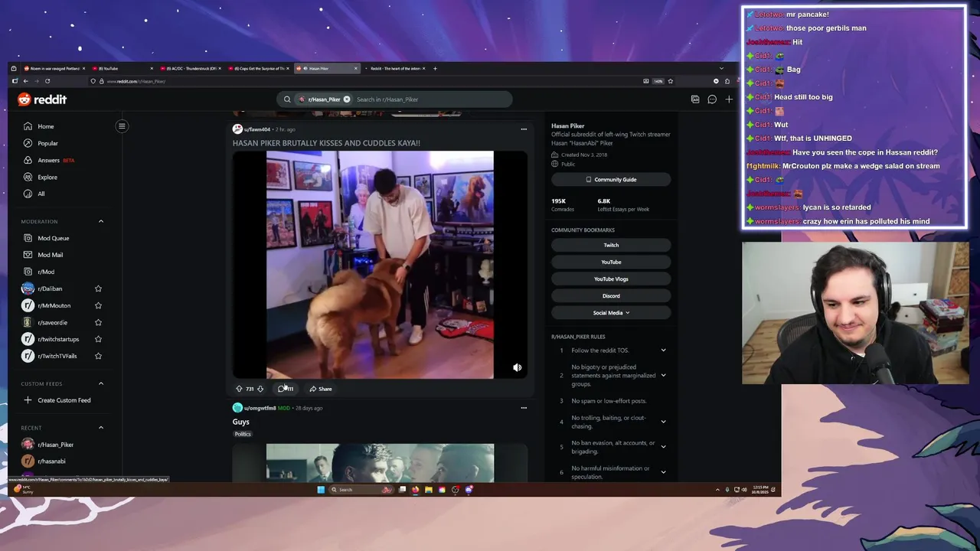Expand rule 6 about harmful misinformation
980x551 pixels.
click(x=663, y=472)
